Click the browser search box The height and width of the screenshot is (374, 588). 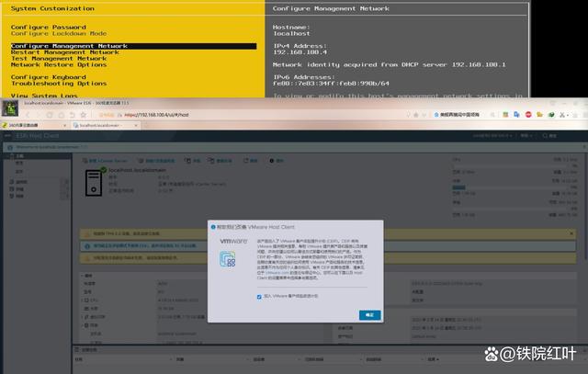[459, 115]
